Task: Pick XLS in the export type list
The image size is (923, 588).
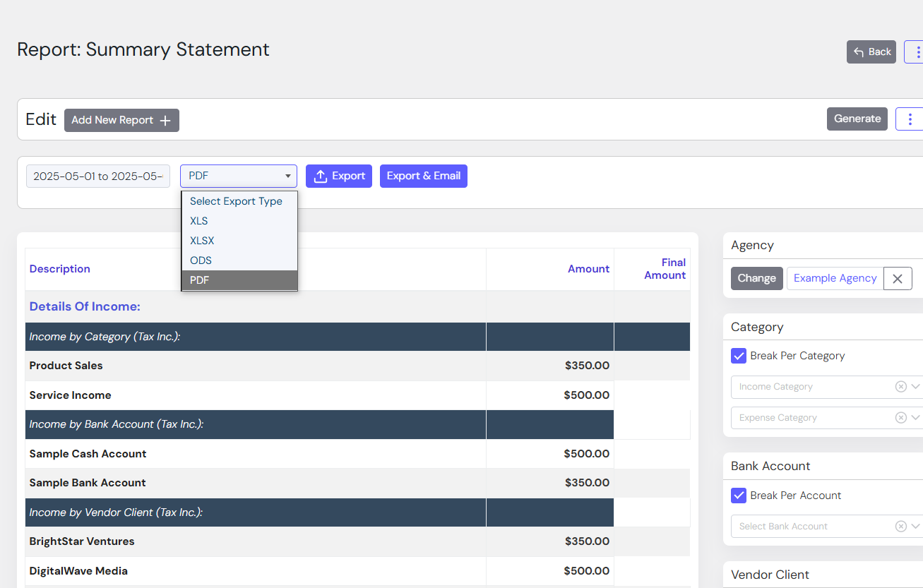Action: (x=199, y=221)
